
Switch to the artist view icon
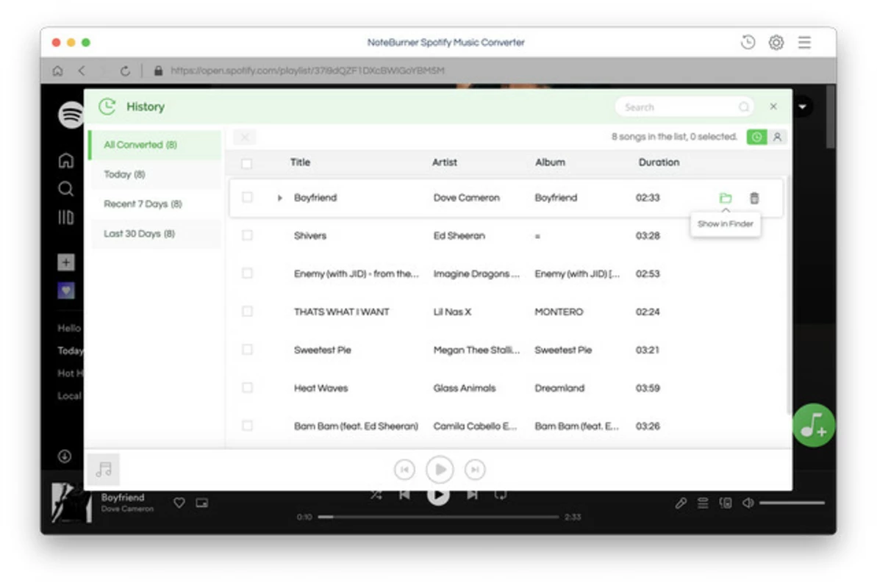pyautogui.click(x=777, y=137)
